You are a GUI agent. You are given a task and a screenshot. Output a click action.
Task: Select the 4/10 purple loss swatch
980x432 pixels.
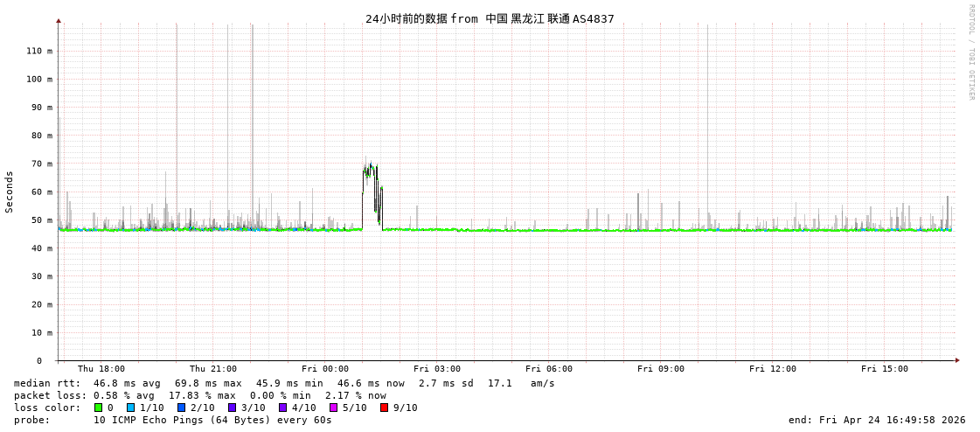pos(283,408)
